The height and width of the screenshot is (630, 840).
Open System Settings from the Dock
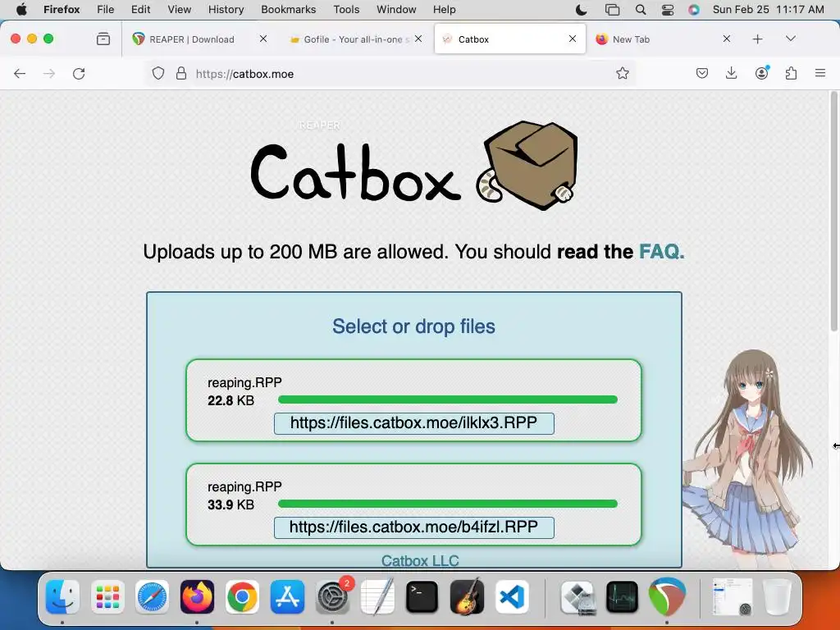pyautogui.click(x=333, y=596)
